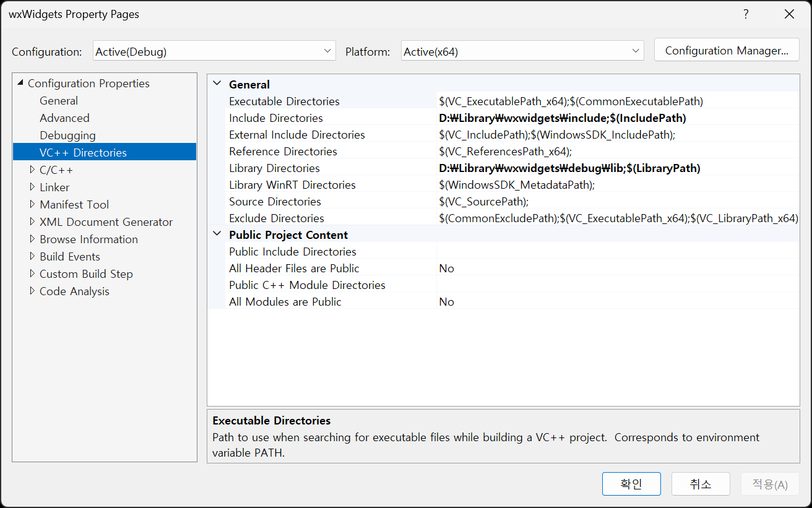
Task: Select the Public C++ Module Directories property name
Action: 307,285
